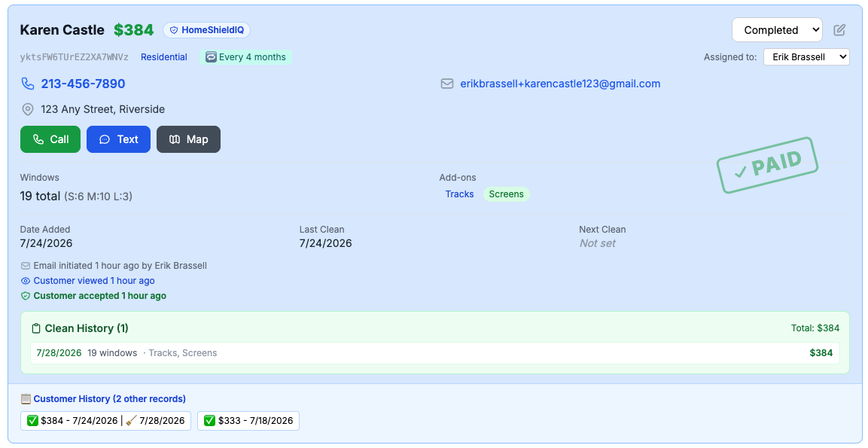The height and width of the screenshot is (448, 868).
Task: Click the eye icon beside Customer viewed
Action: click(26, 281)
